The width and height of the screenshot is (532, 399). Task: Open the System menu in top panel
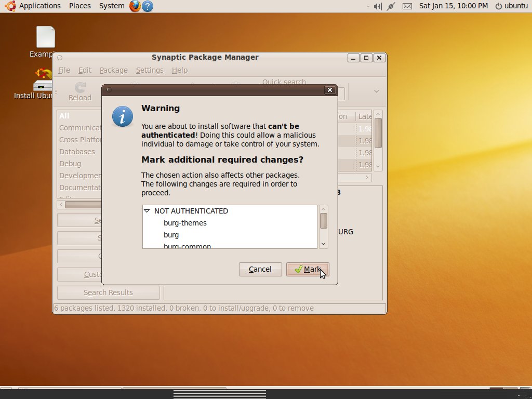tap(112, 6)
